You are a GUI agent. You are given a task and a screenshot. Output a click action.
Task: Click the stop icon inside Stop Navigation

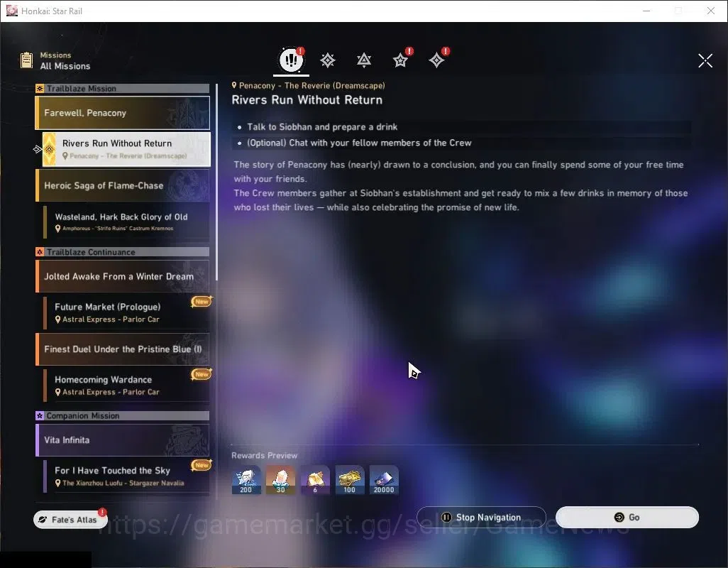coord(446,518)
